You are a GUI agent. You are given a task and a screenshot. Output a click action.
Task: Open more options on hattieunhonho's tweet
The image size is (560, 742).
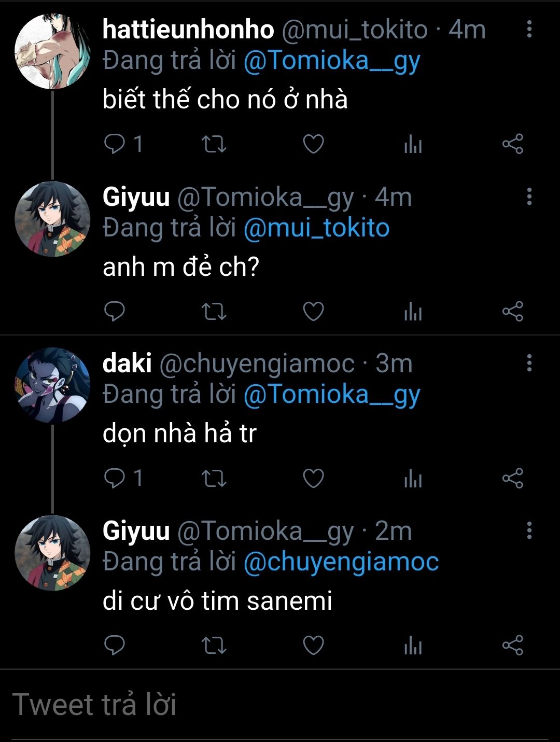(x=529, y=29)
